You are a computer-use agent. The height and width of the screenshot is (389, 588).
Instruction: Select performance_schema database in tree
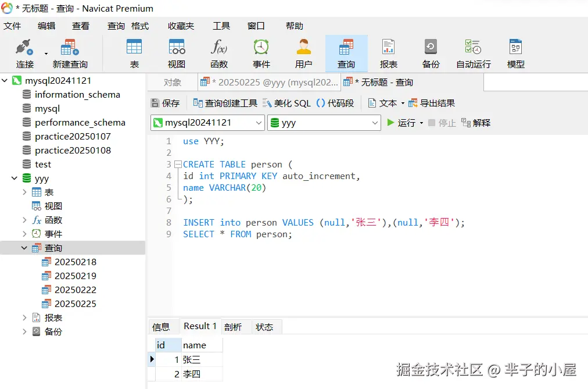[80, 122]
